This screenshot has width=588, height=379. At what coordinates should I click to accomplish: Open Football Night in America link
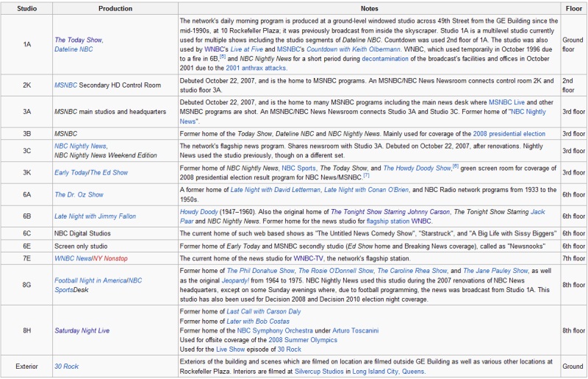[90, 280]
